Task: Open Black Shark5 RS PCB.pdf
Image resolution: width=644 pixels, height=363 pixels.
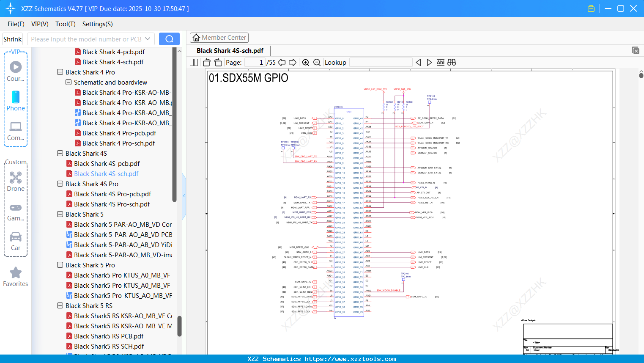Action: (109, 336)
